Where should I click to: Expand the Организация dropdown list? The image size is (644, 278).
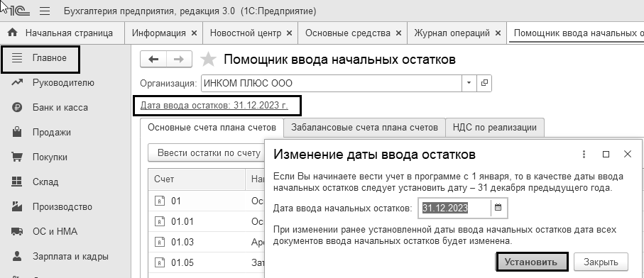click(x=469, y=83)
